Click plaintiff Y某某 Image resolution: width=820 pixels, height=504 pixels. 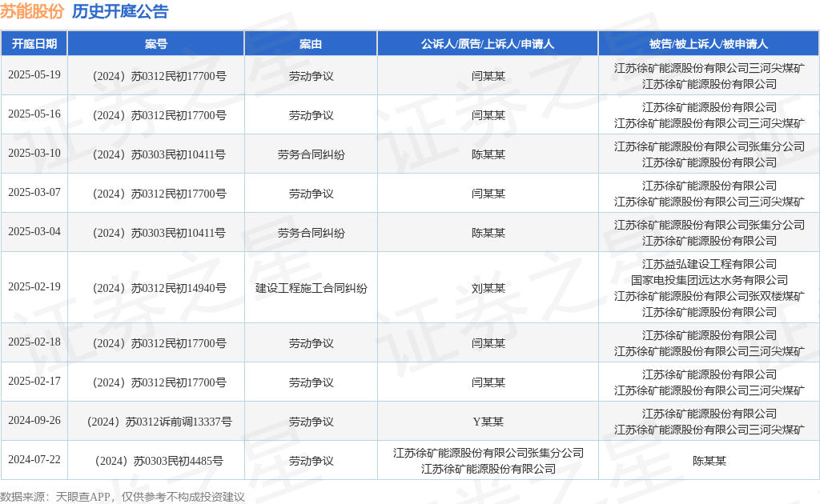[x=488, y=422]
